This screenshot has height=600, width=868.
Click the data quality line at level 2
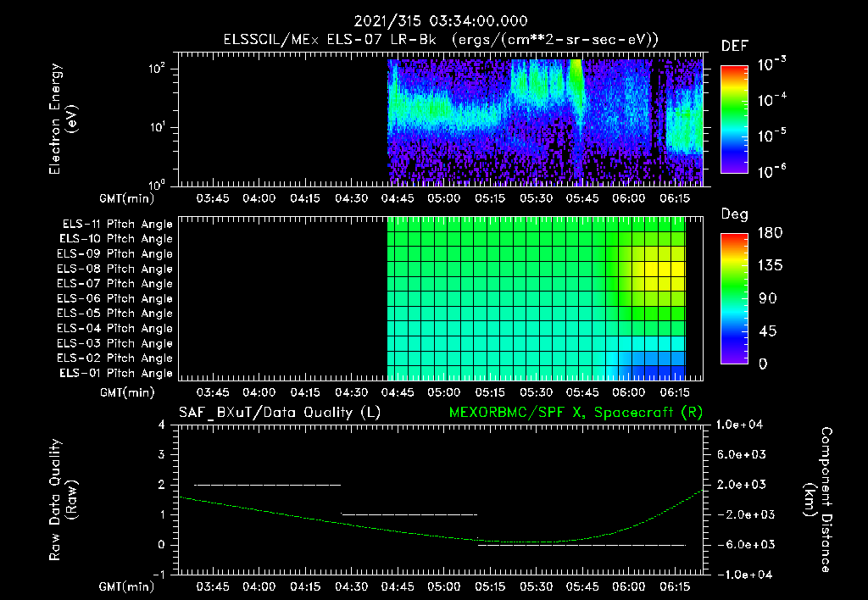click(267, 486)
